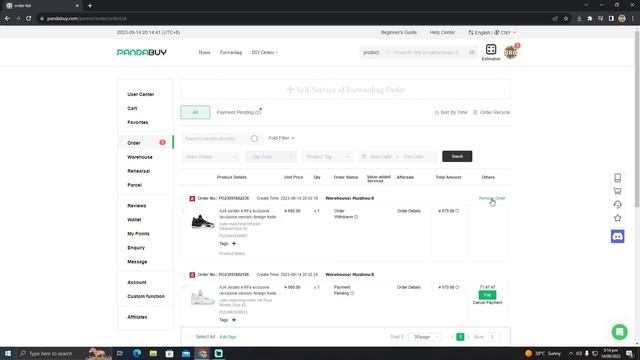This screenshot has width=640, height=360.
Task: Open Wallet in the left sidebar
Action: pyautogui.click(x=134, y=220)
